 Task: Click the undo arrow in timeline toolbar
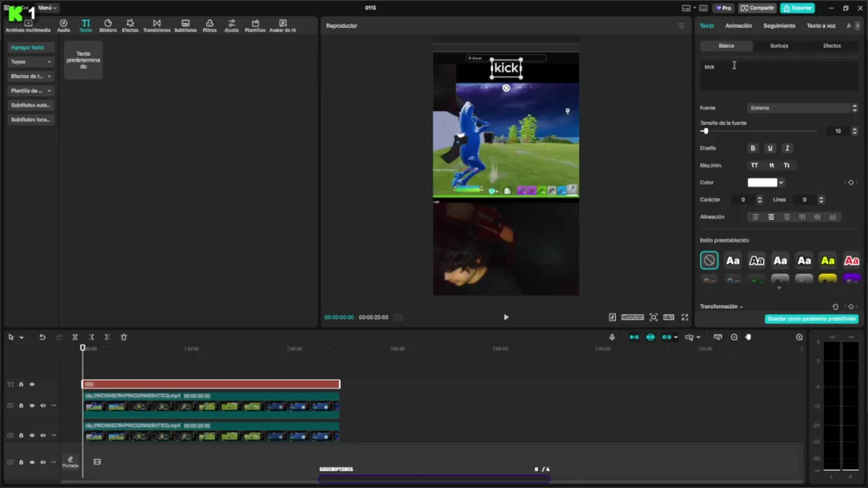pos(42,337)
